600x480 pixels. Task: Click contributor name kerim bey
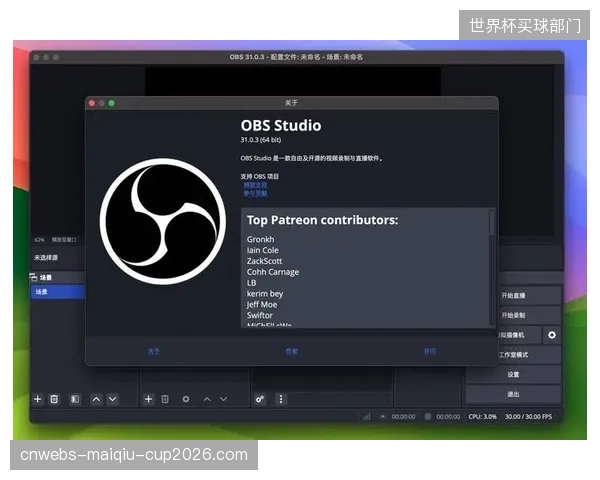[x=265, y=294]
